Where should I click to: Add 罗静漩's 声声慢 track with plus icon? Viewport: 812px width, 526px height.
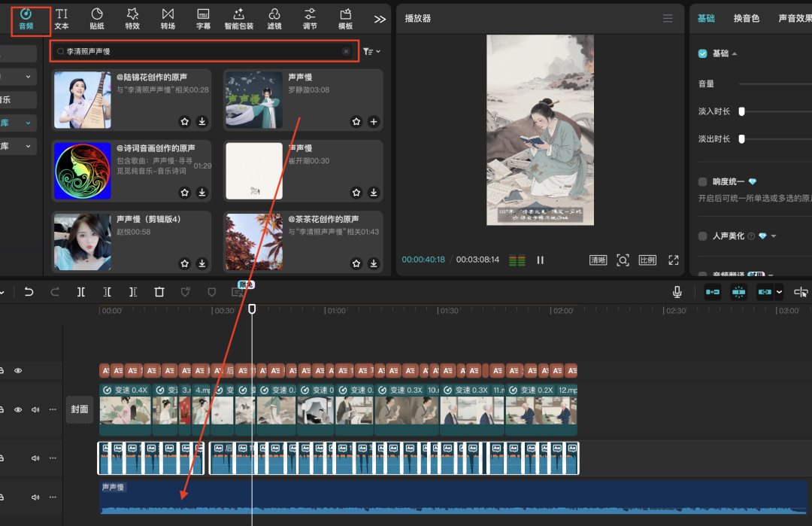374,121
